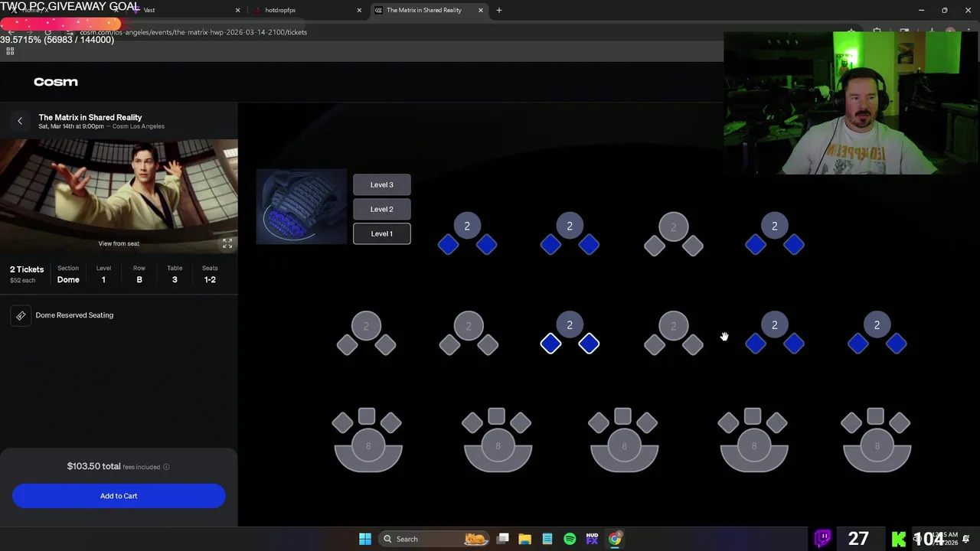
Task: Switch seating map to Level 2
Action: (x=382, y=209)
